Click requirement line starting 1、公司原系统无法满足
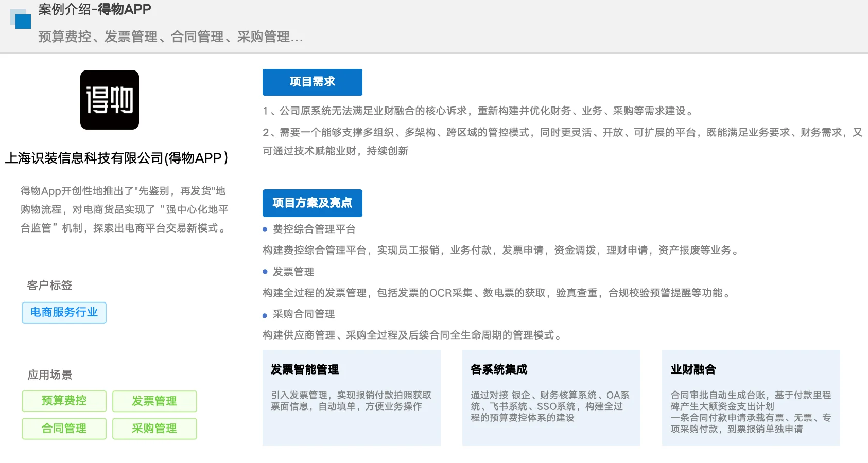The image size is (868, 463). pos(479,111)
